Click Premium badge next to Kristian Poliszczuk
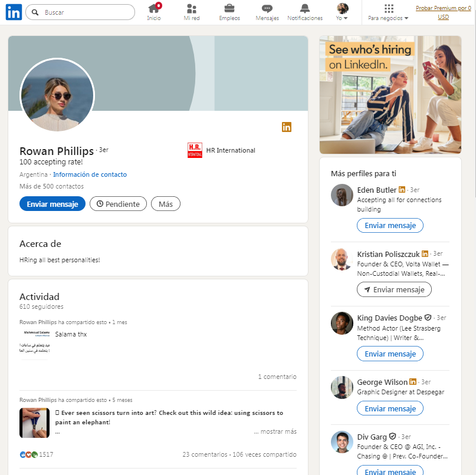Image resolution: width=476 pixels, height=475 pixels. (425, 253)
